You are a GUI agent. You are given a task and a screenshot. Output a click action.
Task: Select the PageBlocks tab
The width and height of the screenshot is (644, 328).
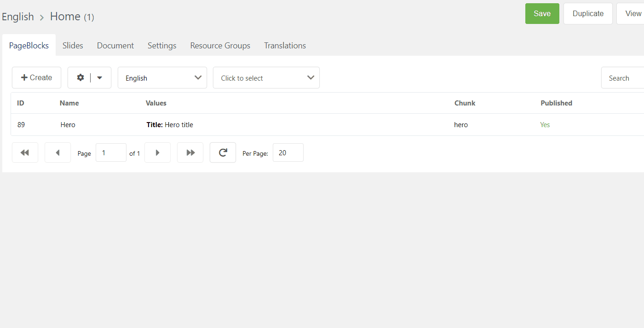[29, 45]
